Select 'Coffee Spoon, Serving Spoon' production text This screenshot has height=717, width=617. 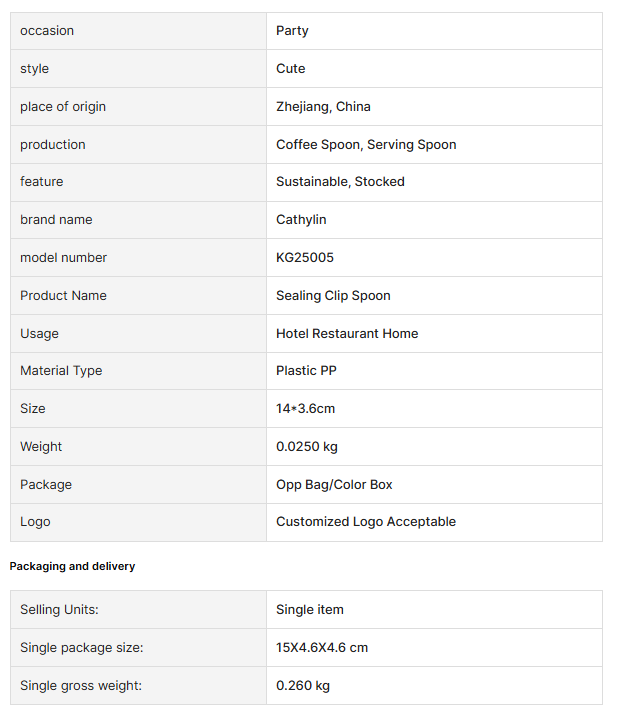(x=366, y=145)
